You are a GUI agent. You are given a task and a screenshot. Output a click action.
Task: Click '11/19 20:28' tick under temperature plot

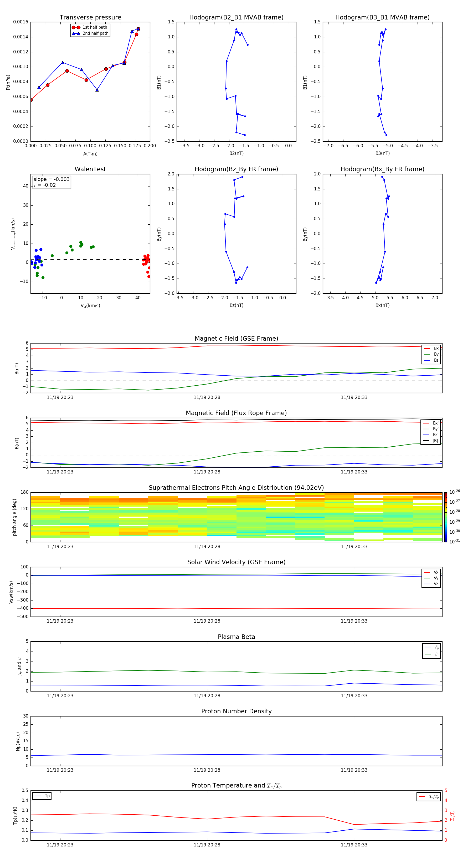coord(207,845)
